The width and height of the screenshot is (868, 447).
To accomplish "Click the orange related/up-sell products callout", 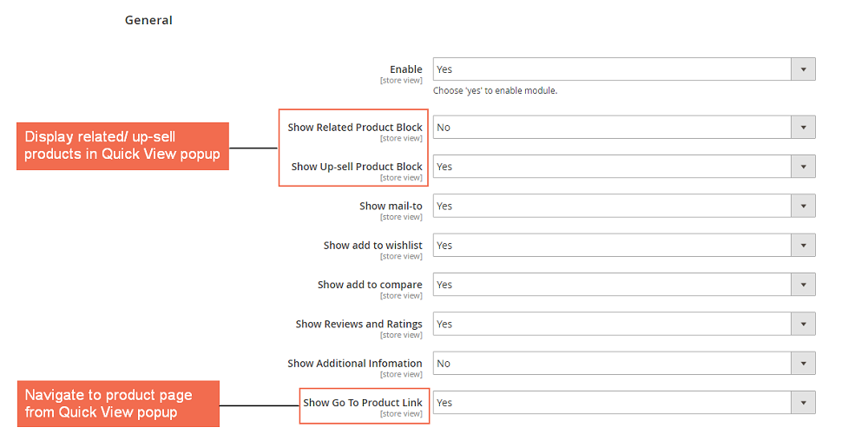I will (x=122, y=146).
